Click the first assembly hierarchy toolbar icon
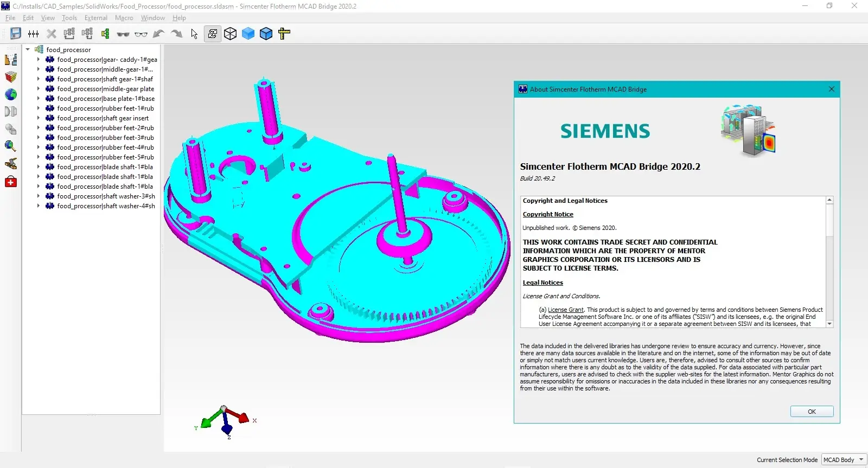The image size is (868, 468). point(69,34)
